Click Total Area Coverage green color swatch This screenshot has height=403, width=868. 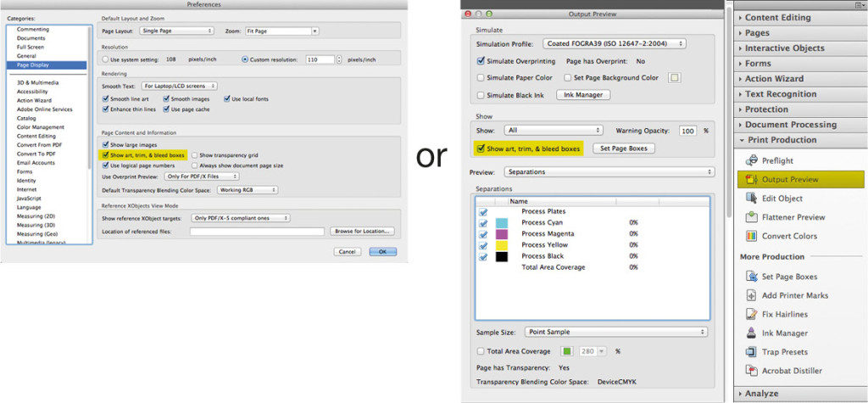point(567,351)
